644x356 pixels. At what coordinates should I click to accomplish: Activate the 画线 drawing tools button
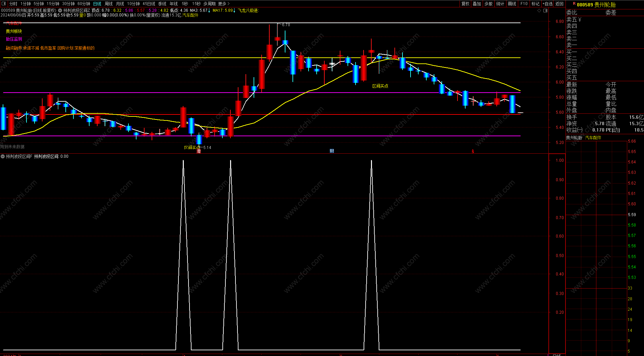pos(512,4)
